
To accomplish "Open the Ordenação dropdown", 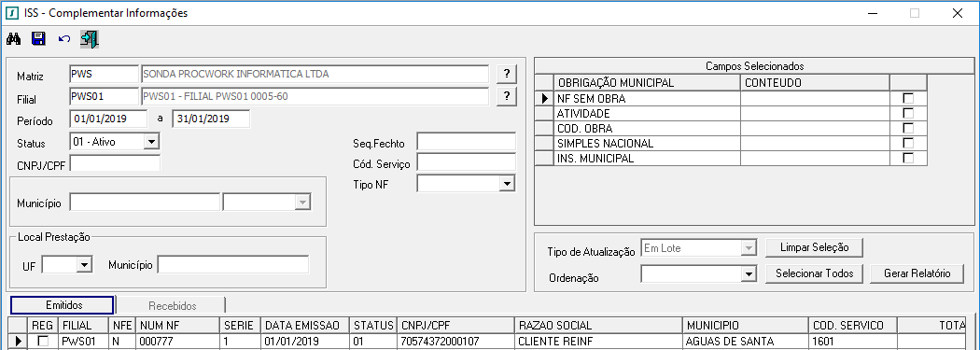I will tap(748, 273).
